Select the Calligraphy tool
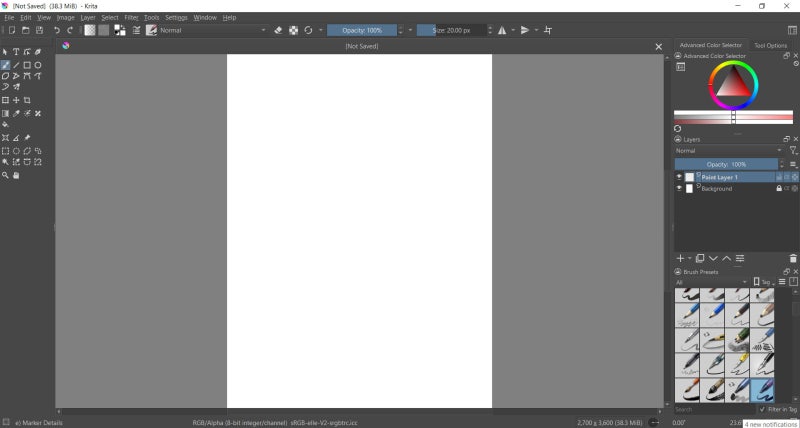This screenshot has height=428, width=800. point(38,52)
